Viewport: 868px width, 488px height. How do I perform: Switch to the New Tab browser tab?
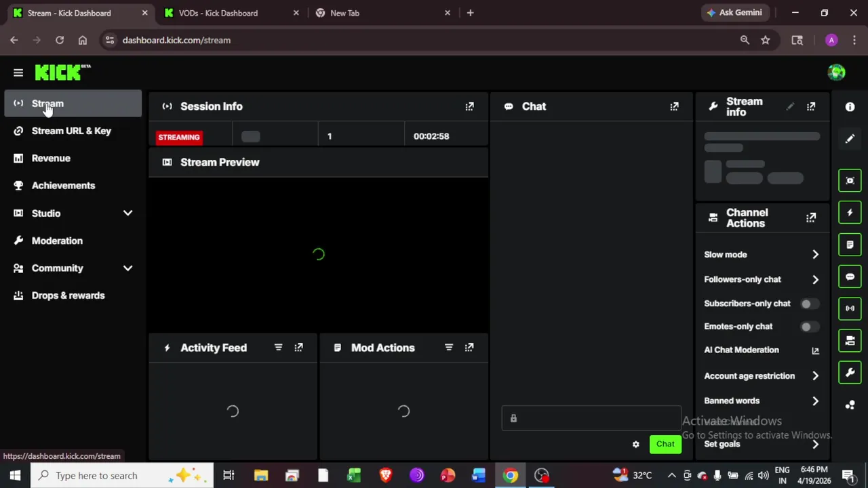[x=383, y=13]
